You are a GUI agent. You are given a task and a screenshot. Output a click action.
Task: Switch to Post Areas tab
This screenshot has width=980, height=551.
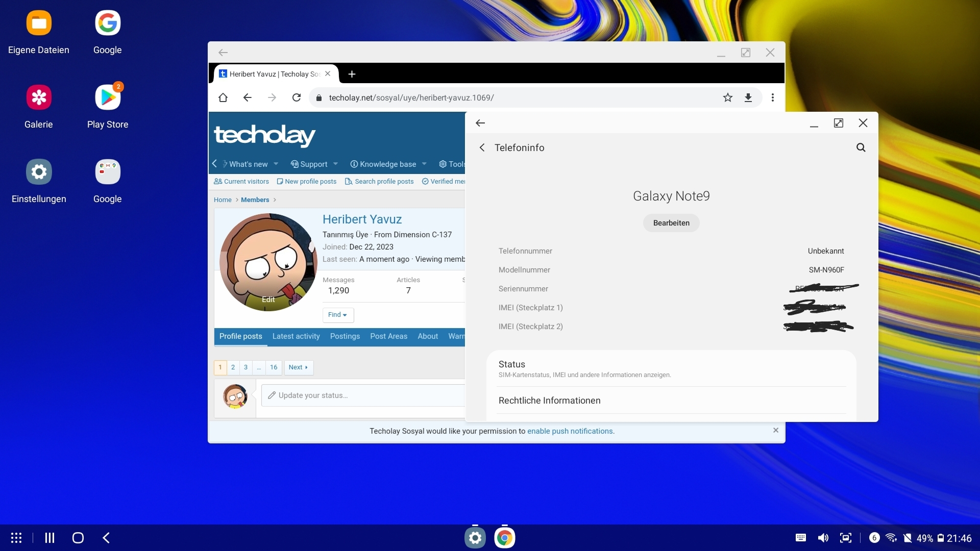point(389,336)
